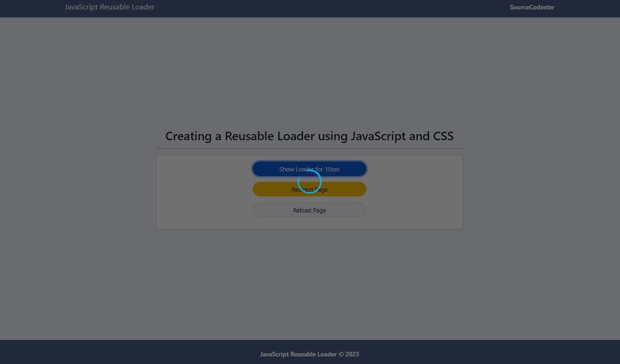Viewport: 620px width, 364px height.
Task: Click the page heading about Reusable Loader
Action: [309, 136]
